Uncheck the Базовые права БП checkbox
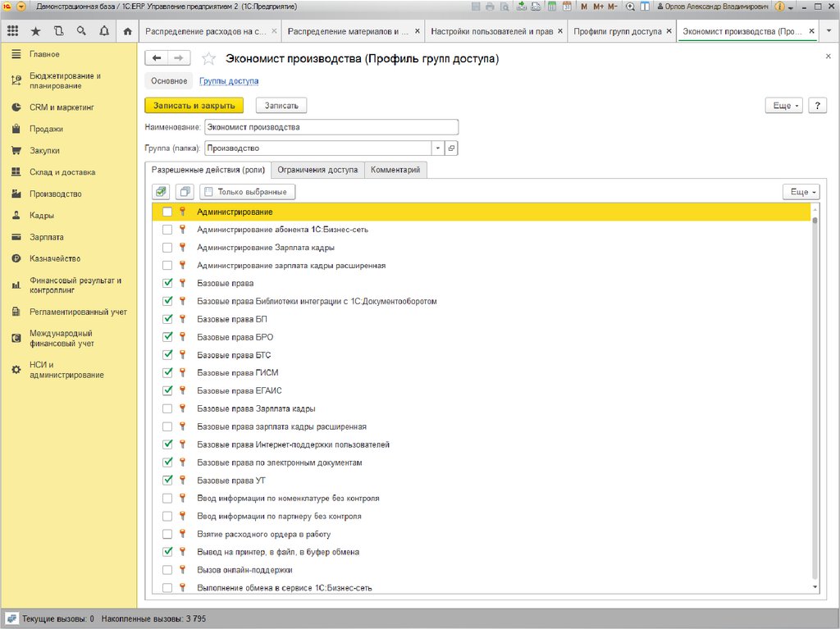 click(167, 319)
